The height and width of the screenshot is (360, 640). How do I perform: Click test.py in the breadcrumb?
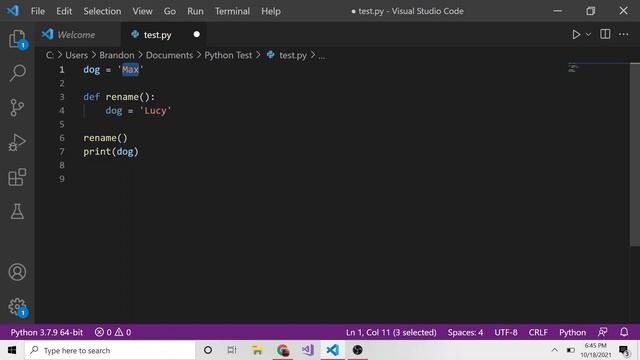tap(293, 55)
